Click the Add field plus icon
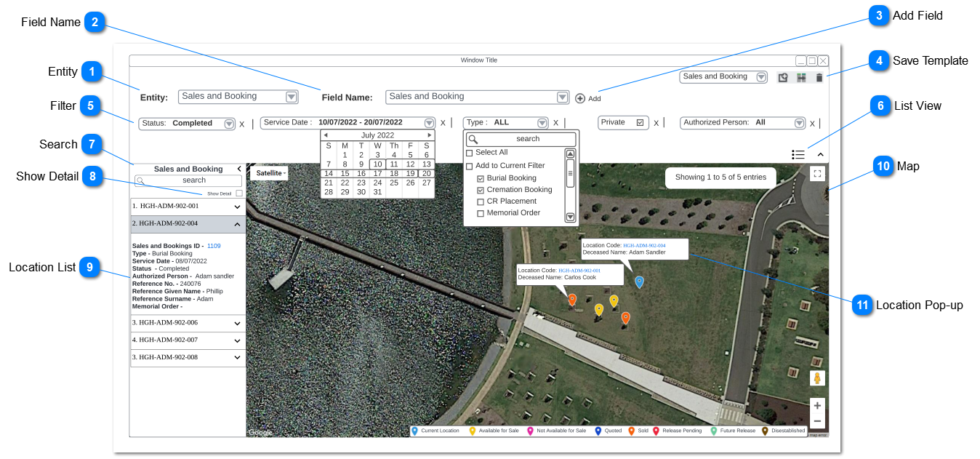The image size is (980, 459). (580, 98)
